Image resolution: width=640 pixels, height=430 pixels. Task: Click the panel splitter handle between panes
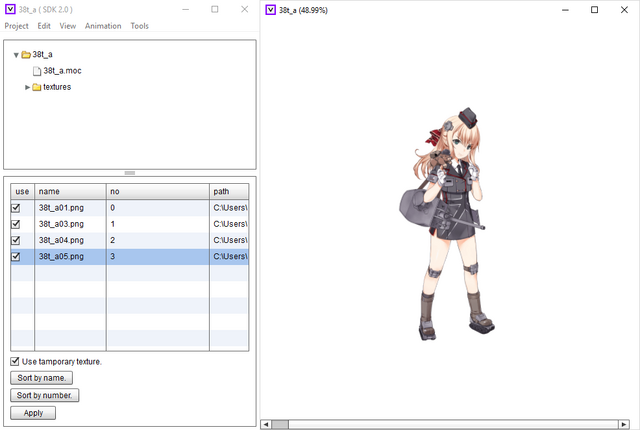click(130, 173)
